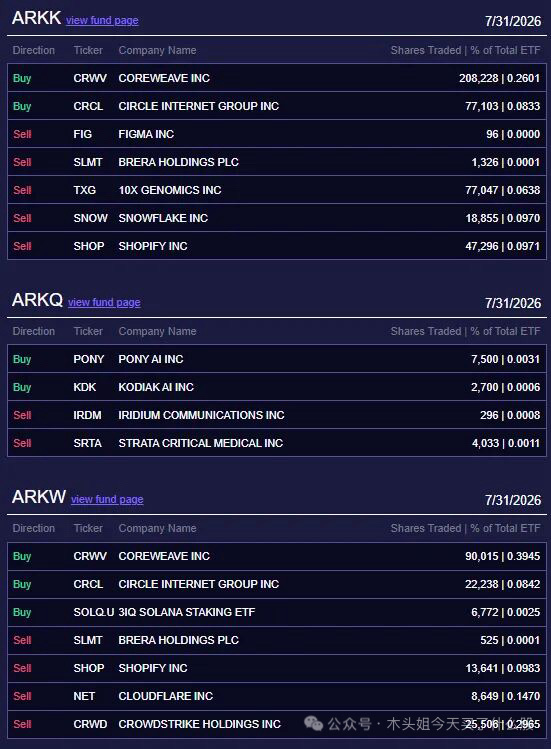Open the ARKW view fund page link
Screen dimensions: 551x749
pos(107,499)
